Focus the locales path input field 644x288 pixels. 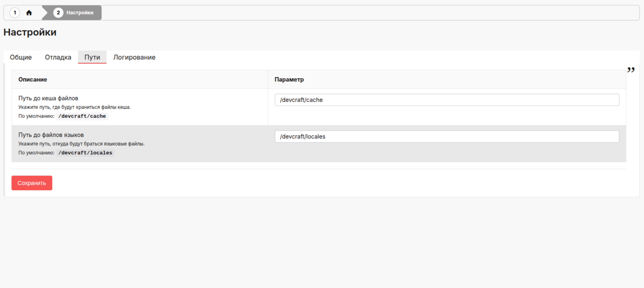[x=447, y=136]
